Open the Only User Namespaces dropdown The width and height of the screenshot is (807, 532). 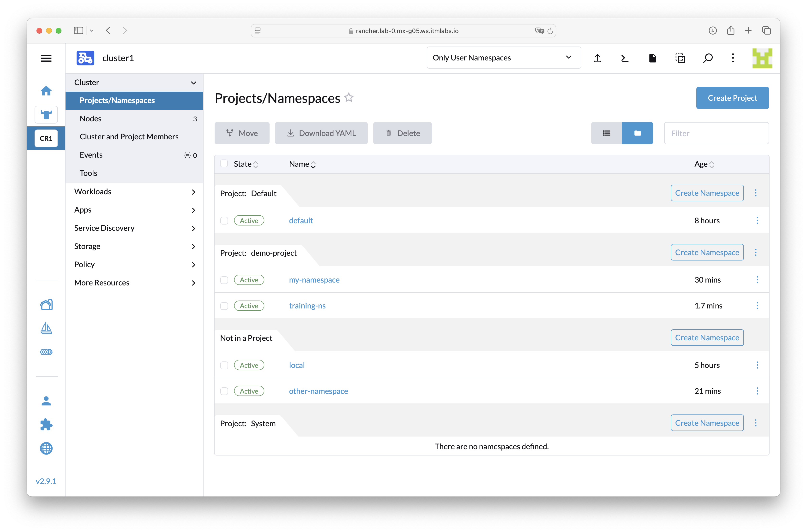click(x=504, y=58)
